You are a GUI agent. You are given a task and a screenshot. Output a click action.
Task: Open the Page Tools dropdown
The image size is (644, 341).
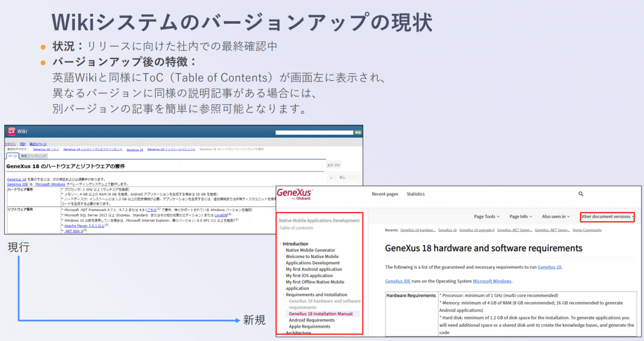pyautogui.click(x=487, y=217)
